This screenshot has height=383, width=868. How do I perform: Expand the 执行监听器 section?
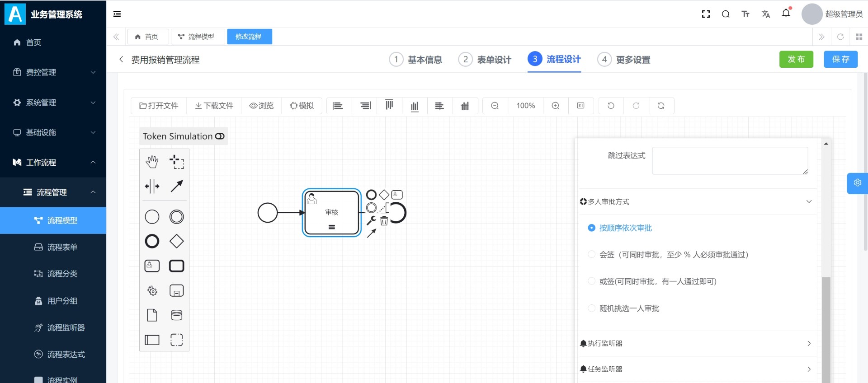[809, 344]
